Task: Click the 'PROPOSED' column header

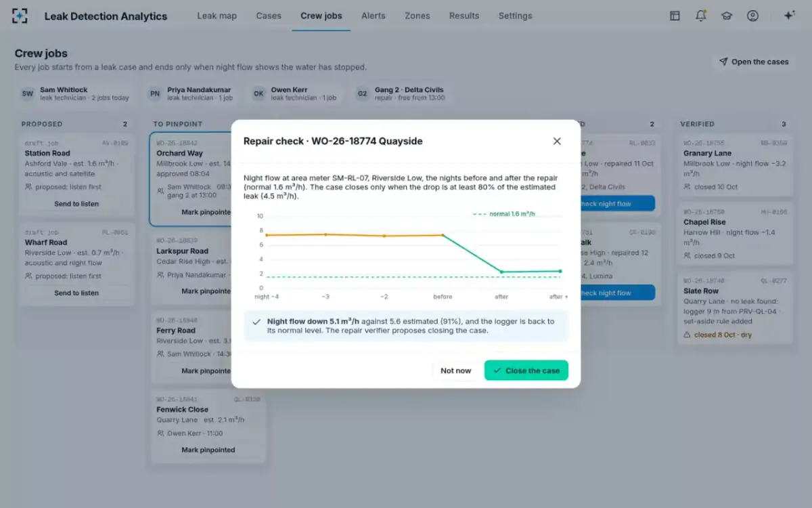Action: pyautogui.click(x=42, y=124)
